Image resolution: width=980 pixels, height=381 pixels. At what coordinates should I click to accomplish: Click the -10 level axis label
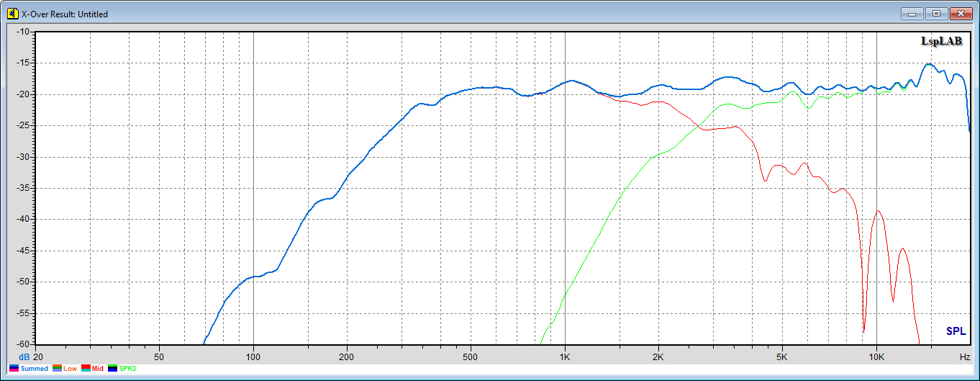tap(23, 32)
